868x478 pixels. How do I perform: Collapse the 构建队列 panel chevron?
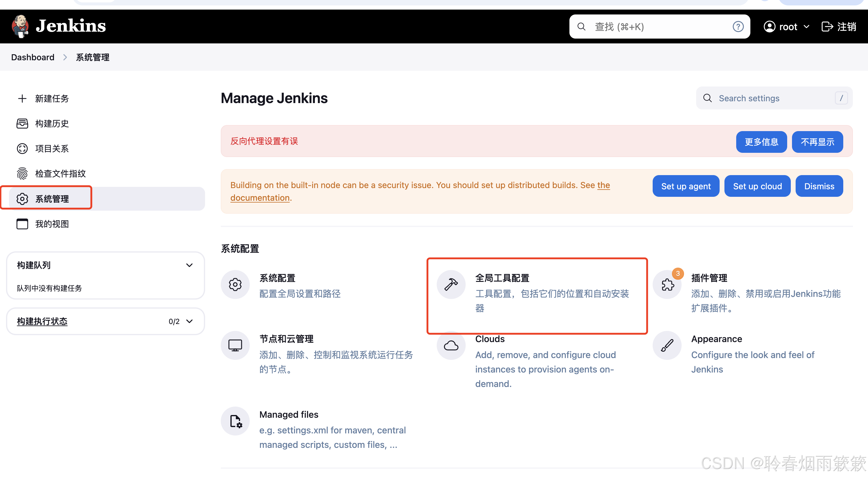(189, 265)
